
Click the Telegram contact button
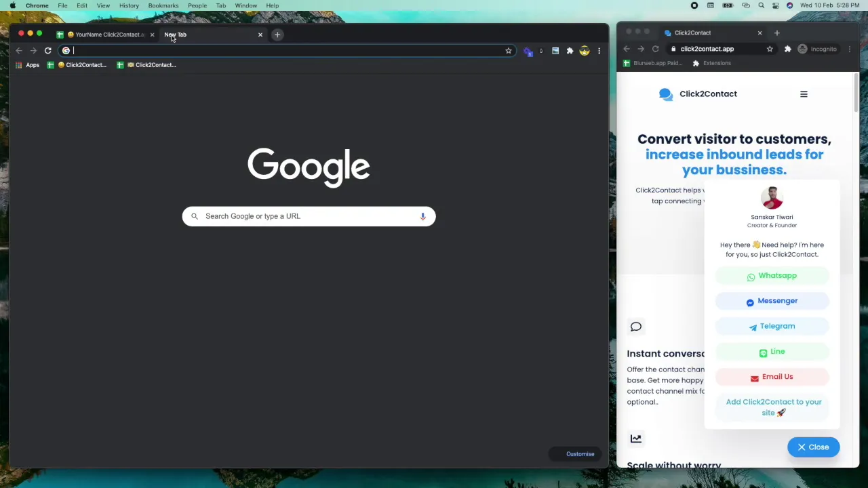pyautogui.click(x=772, y=326)
